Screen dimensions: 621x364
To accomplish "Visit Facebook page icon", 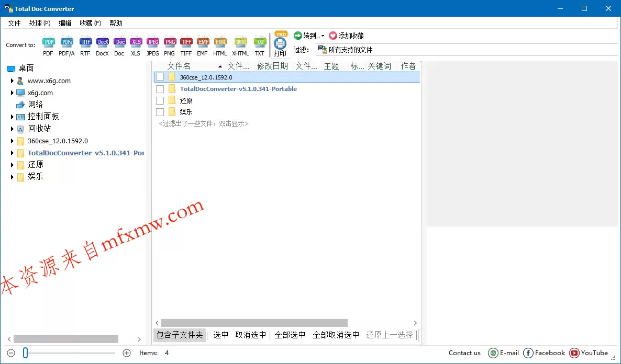I will [x=528, y=353].
